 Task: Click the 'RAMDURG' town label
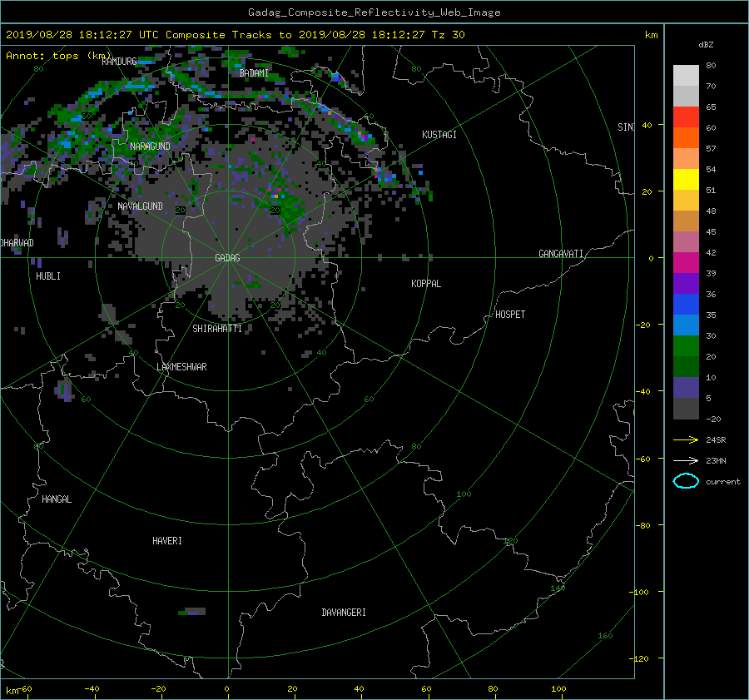119,61
